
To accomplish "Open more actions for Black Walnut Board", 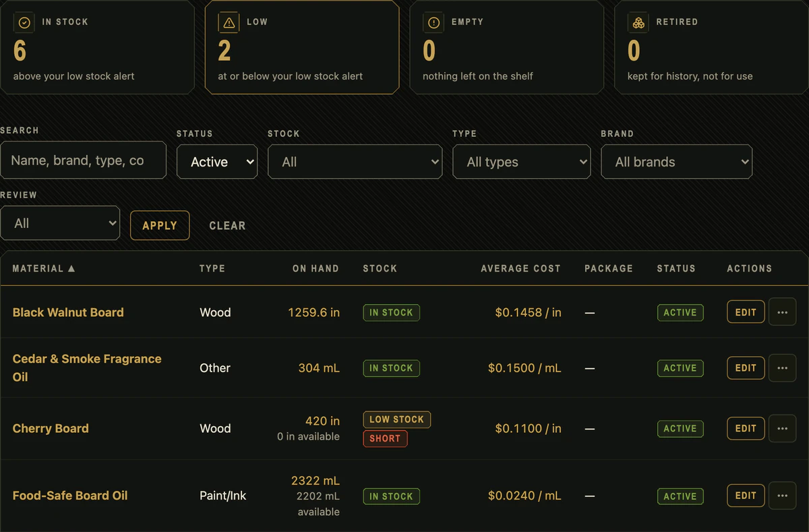I will pyautogui.click(x=782, y=312).
